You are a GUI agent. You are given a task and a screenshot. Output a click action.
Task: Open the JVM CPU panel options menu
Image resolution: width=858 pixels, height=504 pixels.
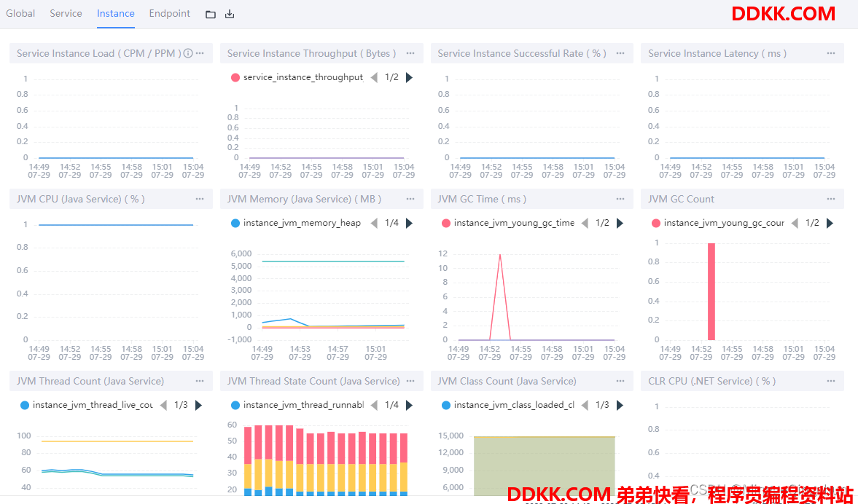[x=200, y=199]
